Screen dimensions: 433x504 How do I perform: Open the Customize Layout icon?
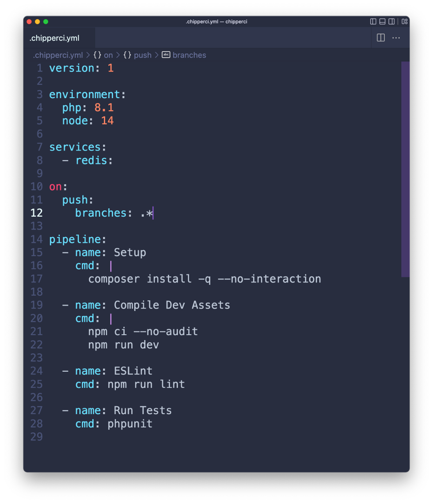(404, 22)
